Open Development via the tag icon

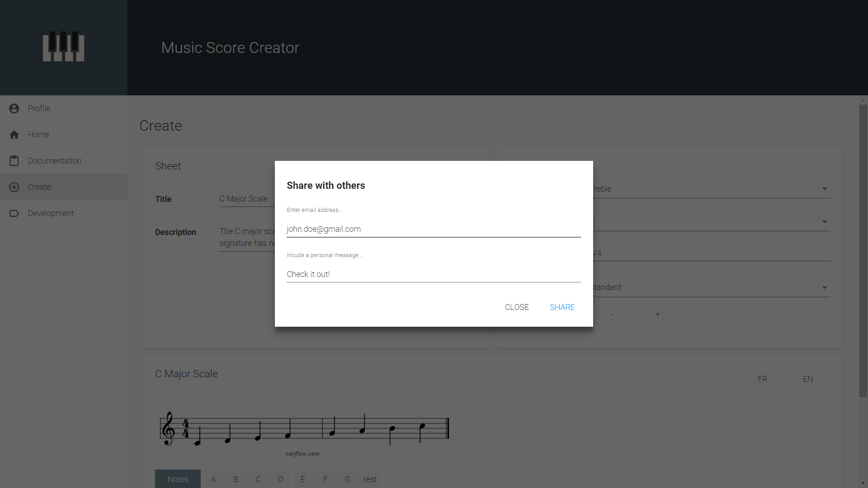coord(14,213)
